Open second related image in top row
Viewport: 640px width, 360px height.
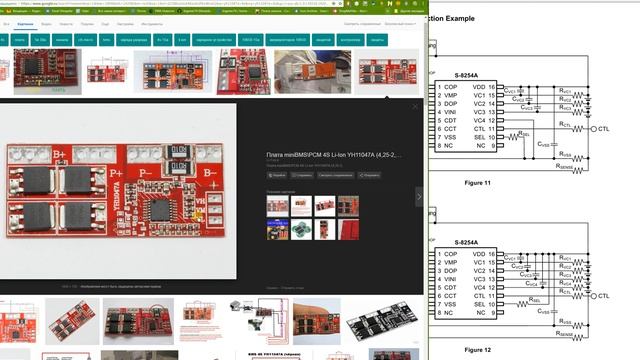(x=301, y=206)
